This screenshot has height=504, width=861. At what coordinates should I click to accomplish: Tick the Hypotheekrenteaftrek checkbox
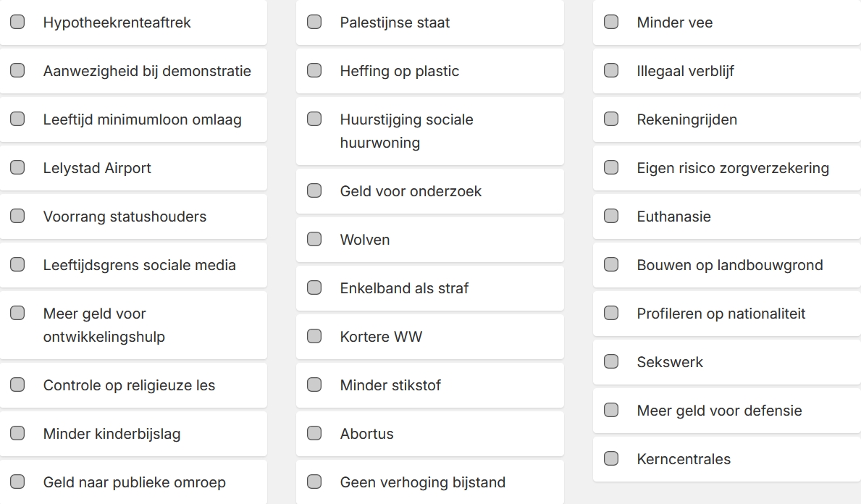(17, 22)
